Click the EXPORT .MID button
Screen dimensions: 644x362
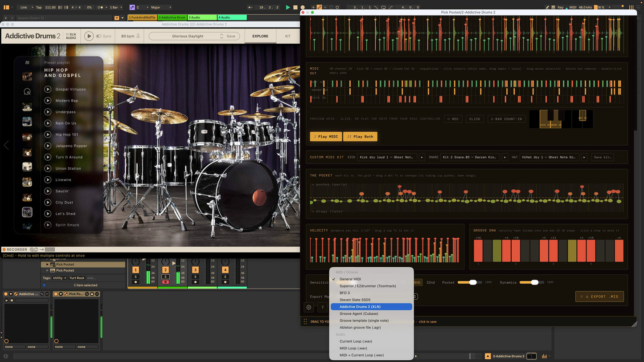pyautogui.click(x=599, y=297)
